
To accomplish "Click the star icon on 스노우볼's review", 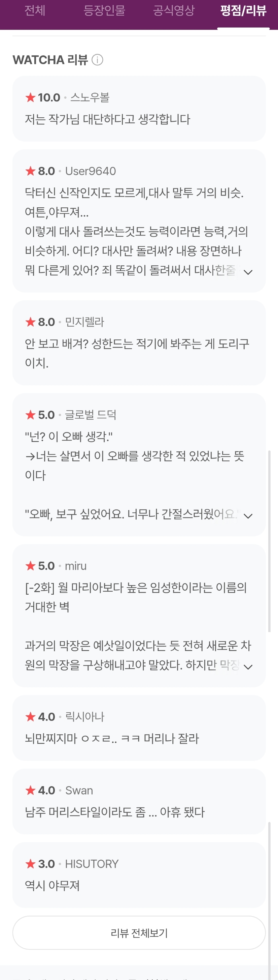I will coord(30,98).
